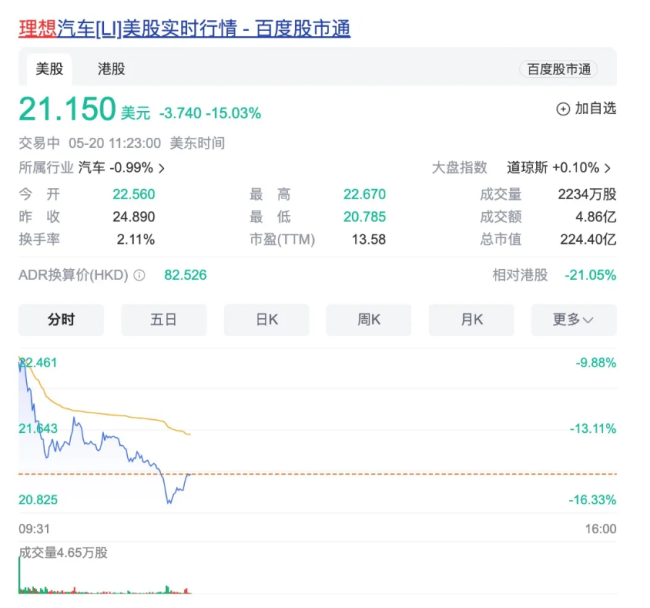Viewport: 650px width, 608px height.
Task: Click the info icon beside ADR换算价(HKD)
Action: [140, 275]
